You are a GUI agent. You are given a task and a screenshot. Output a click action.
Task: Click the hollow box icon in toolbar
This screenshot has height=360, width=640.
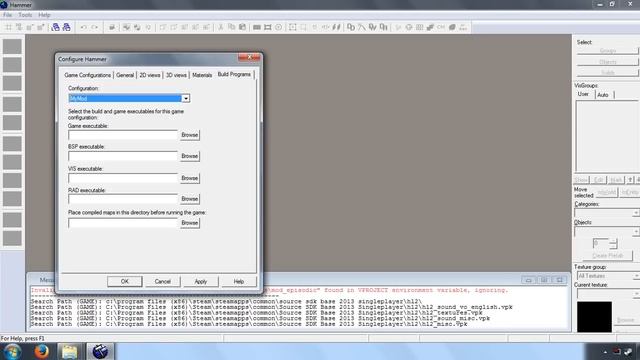tap(268, 27)
